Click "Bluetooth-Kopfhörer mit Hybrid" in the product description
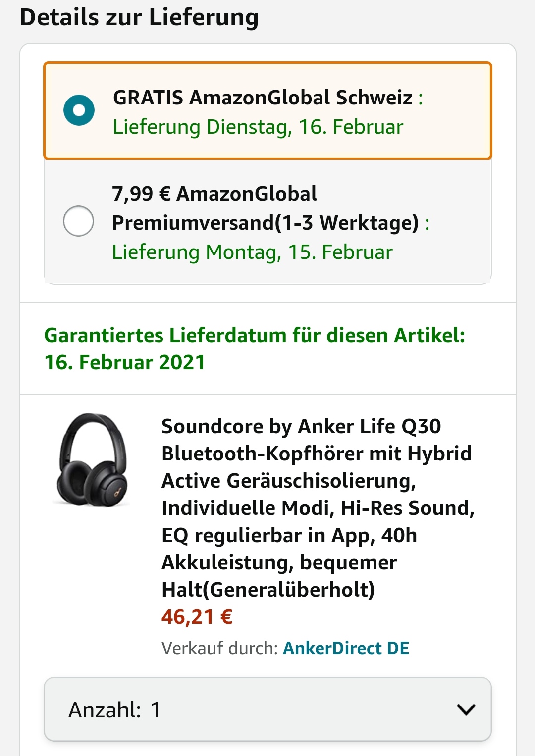This screenshot has width=535, height=756. pyautogui.click(x=317, y=454)
